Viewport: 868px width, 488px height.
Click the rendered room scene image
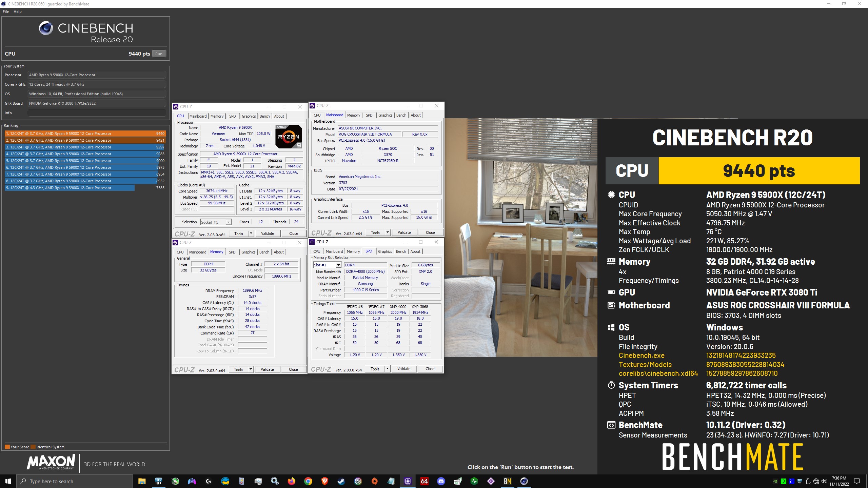click(x=521, y=237)
